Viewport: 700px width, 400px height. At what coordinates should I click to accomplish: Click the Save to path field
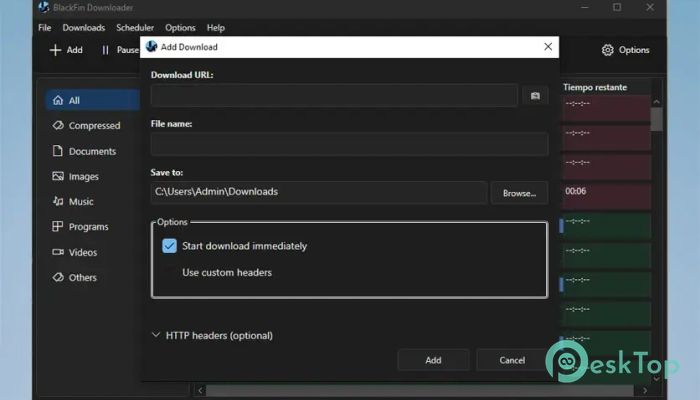[x=319, y=192]
